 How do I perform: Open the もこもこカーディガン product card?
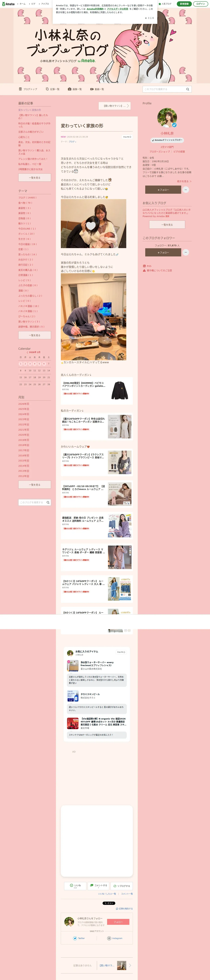point(97,426)
